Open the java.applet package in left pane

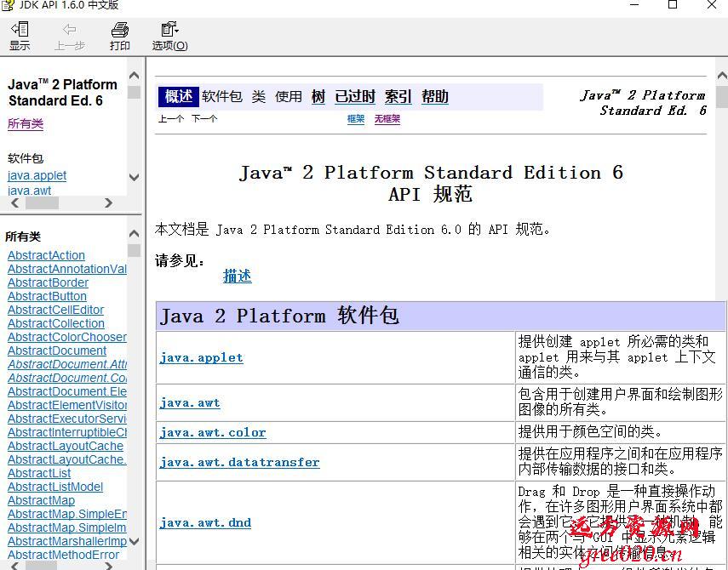click(37, 175)
